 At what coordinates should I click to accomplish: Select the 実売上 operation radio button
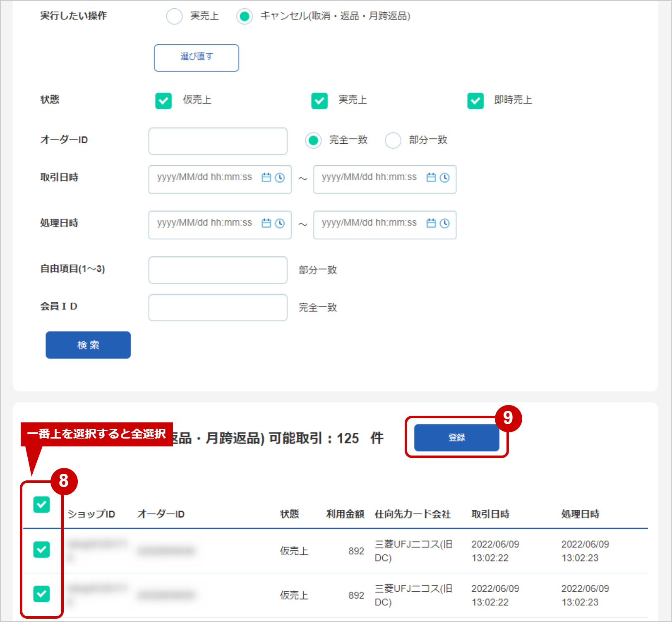coord(174,17)
